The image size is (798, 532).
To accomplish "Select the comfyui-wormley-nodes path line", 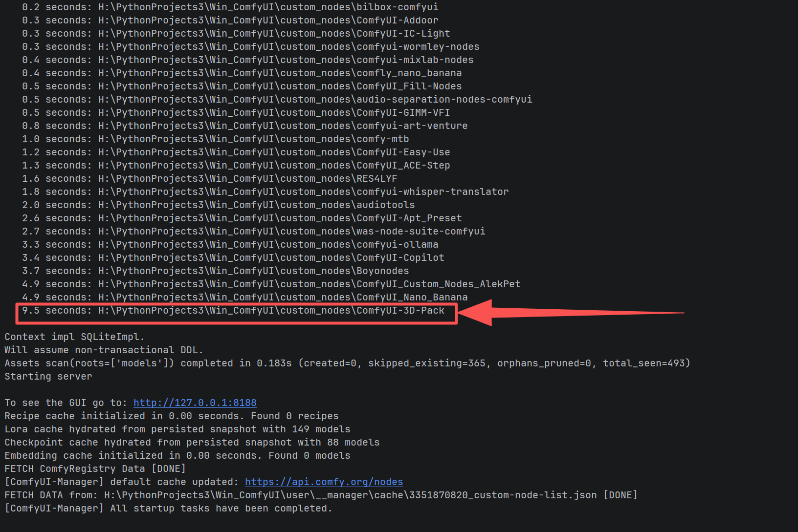I will (x=251, y=46).
